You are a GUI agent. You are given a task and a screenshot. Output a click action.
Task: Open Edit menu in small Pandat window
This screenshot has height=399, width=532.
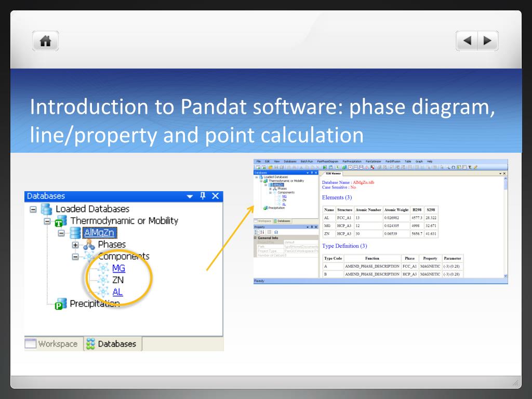coord(267,162)
